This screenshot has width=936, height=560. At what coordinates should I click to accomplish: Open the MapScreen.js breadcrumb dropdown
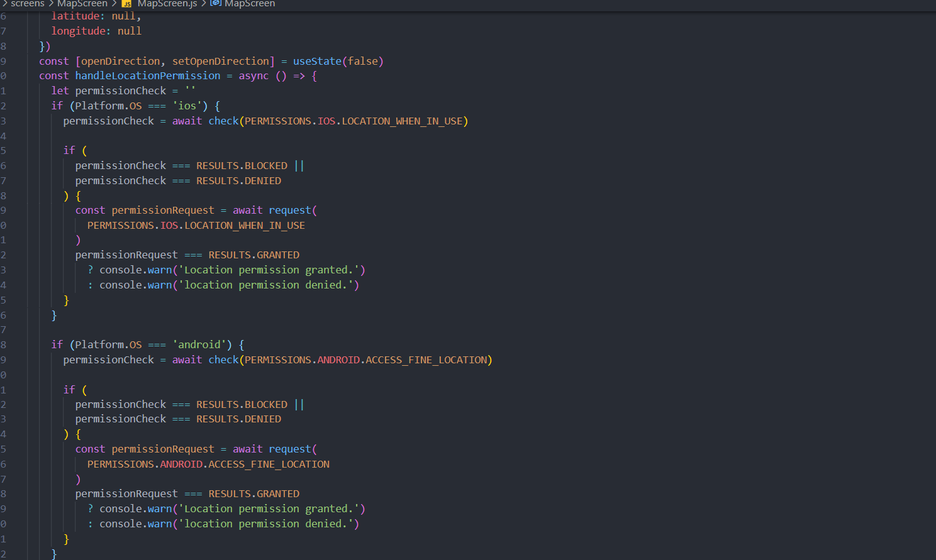point(167,4)
